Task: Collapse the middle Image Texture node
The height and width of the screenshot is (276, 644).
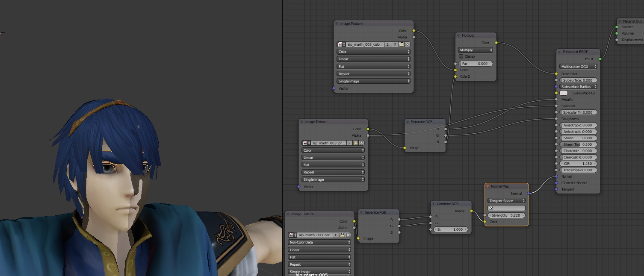Action: pyautogui.click(x=302, y=122)
